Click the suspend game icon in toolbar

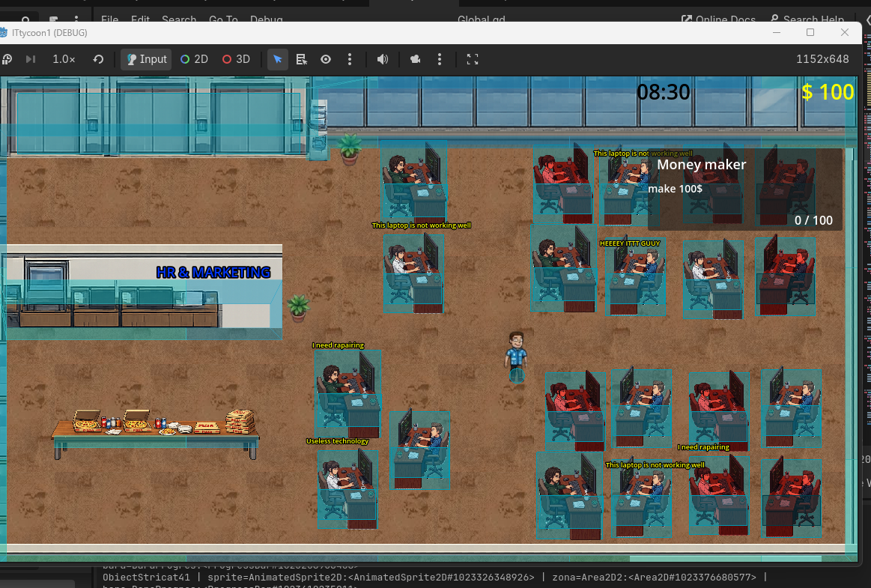click(7, 59)
